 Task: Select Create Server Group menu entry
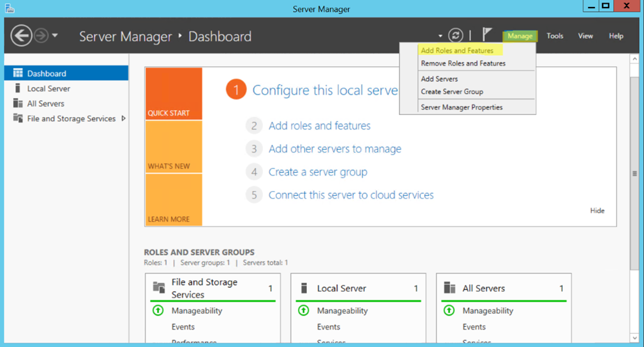[452, 92]
